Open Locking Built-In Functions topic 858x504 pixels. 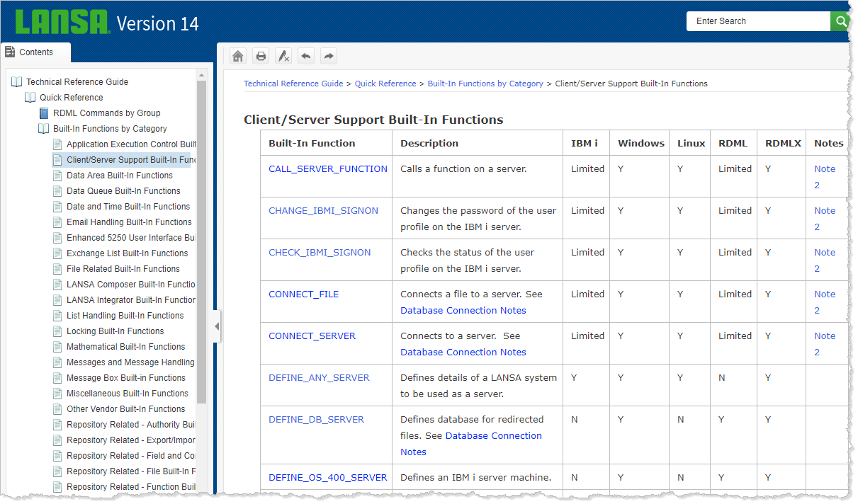pos(115,331)
